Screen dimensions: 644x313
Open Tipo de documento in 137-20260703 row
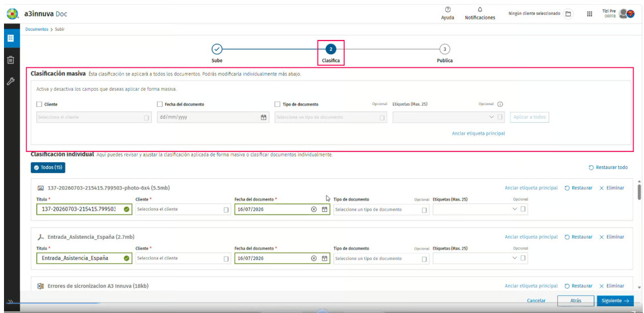click(x=381, y=210)
